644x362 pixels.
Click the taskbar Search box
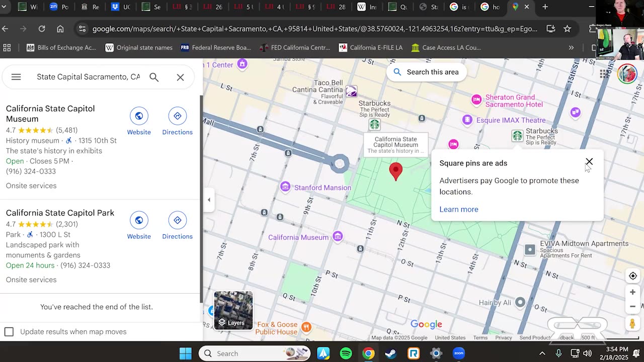(x=256, y=353)
